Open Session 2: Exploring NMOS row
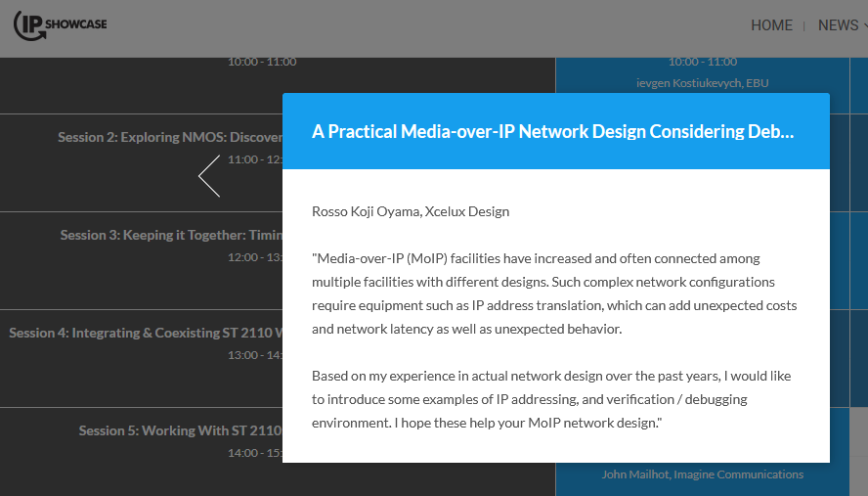The image size is (868, 496). [141, 163]
